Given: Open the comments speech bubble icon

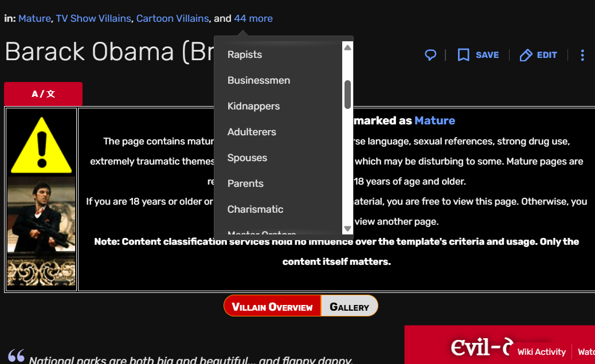Looking at the screenshot, I should click(x=430, y=55).
